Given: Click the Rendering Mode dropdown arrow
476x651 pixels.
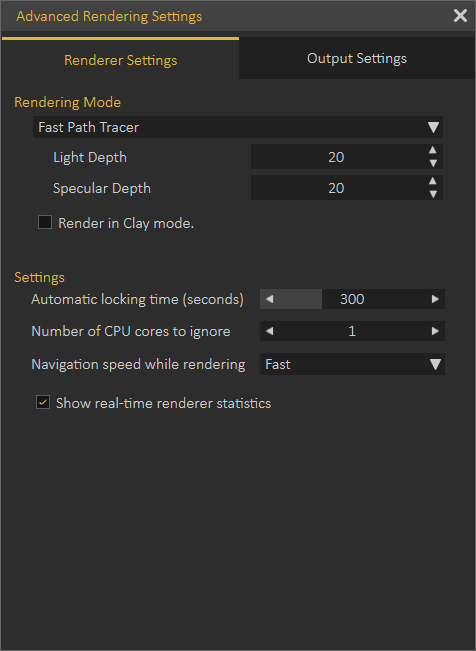Looking at the screenshot, I should pyautogui.click(x=433, y=127).
